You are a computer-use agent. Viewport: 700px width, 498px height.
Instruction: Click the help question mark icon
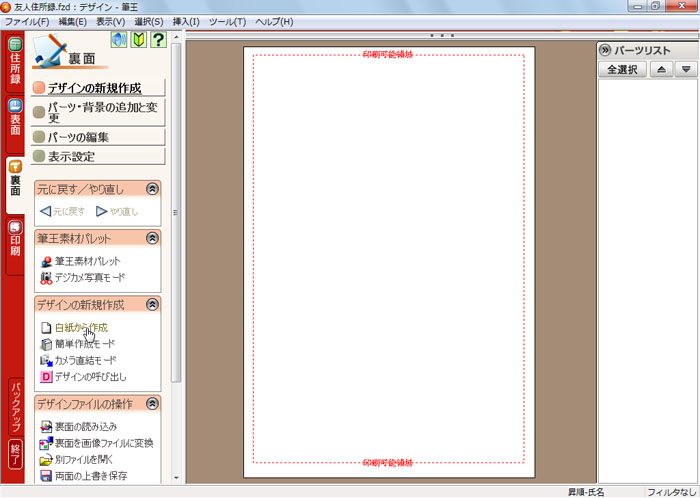click(157, 40)
